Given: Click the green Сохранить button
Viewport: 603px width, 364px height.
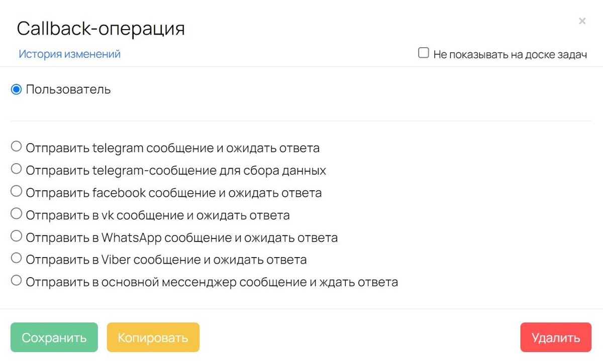Looking at the screenshot, I should [x=54, y=337].
